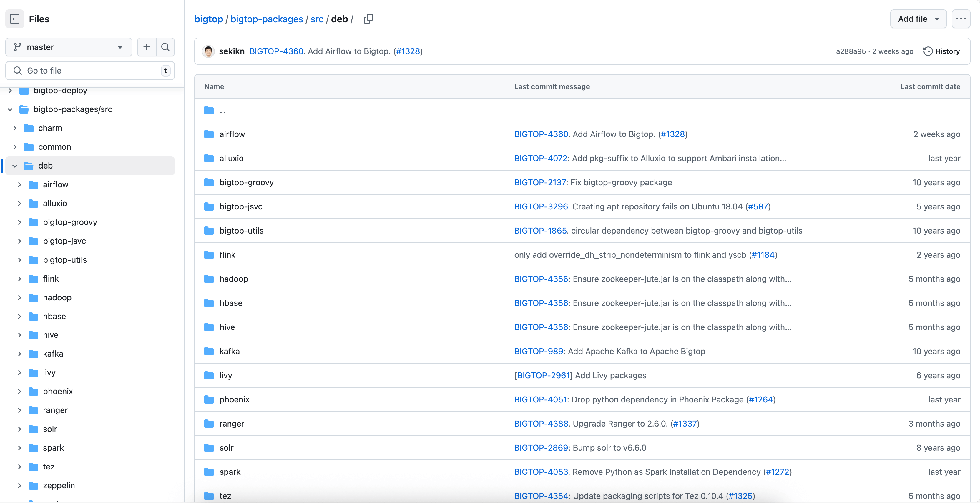Screen dimensions: 980x503
Task: Click the alluxio folder icon in the table
Action: 209,158
